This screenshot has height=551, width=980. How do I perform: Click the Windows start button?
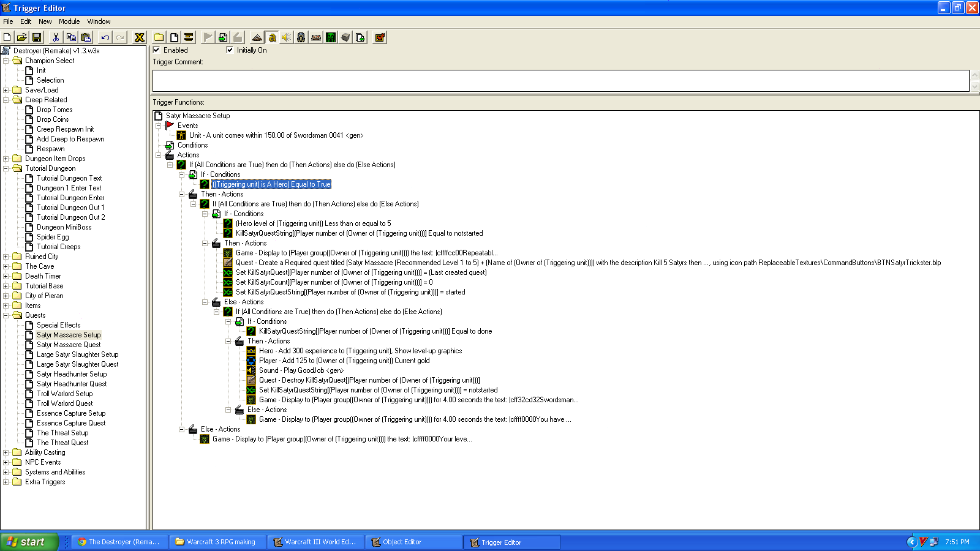(29, 542)
